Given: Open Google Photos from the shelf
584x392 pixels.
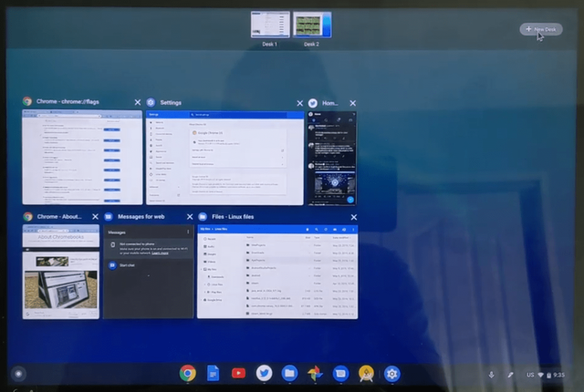Looking at the screenshot, I should click(315, 374).
